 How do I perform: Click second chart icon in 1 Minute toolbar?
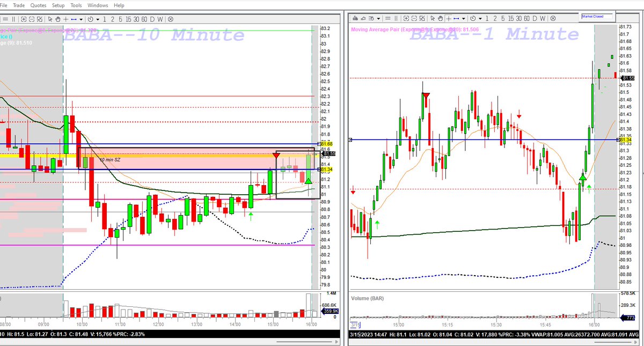[x=363, y=19]
